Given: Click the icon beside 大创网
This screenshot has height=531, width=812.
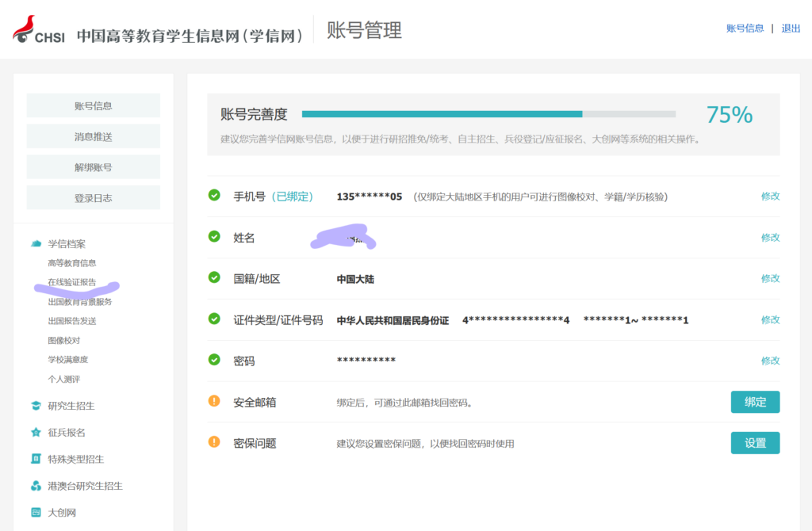Looking at the screenshot, I should [x=36, y=513].
